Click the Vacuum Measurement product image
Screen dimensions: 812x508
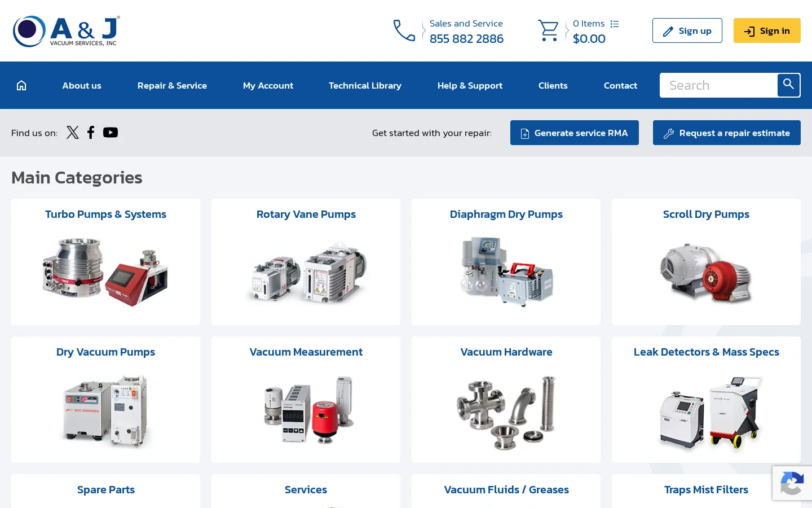(308, 410)
